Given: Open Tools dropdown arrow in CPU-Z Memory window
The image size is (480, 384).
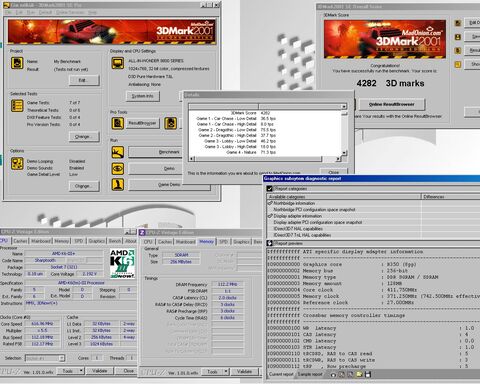Looking at the screenshot, I should click(226, 371).
